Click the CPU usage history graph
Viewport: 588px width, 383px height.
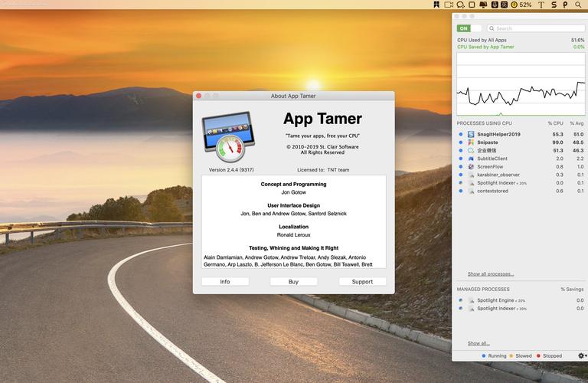(x=521, y=84)
